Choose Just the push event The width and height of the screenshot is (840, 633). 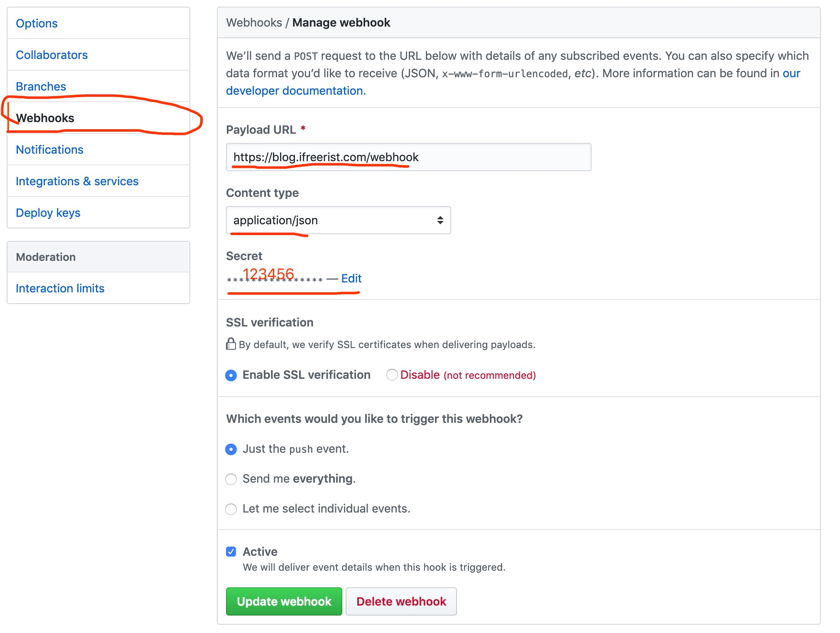231,449
